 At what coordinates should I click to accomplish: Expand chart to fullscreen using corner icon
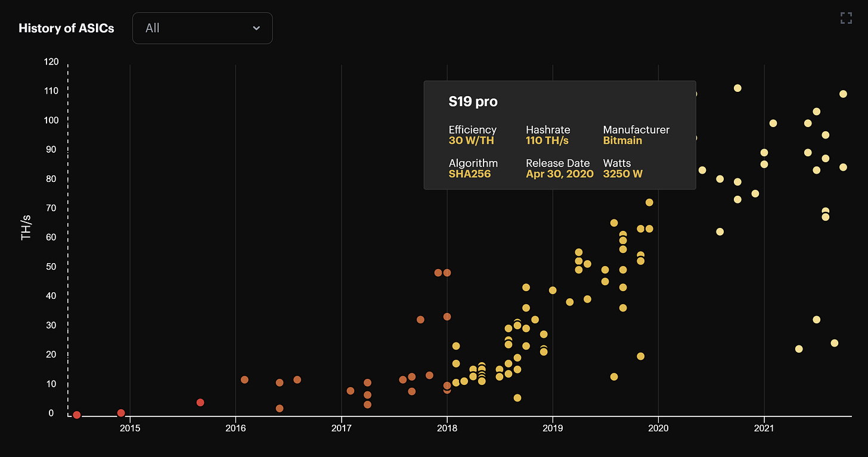tap(846, 18)
